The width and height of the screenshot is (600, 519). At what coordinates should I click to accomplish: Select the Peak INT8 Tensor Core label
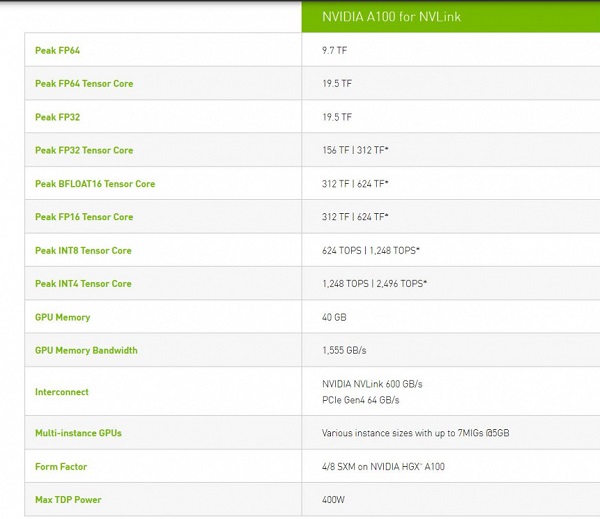click(x=83, y=251)
